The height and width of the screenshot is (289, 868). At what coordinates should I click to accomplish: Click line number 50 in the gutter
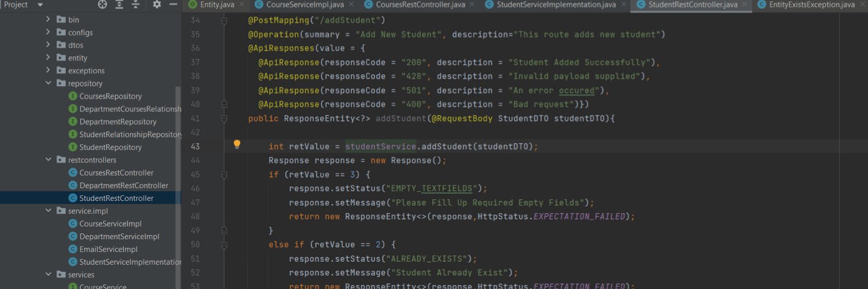[195, 244]
